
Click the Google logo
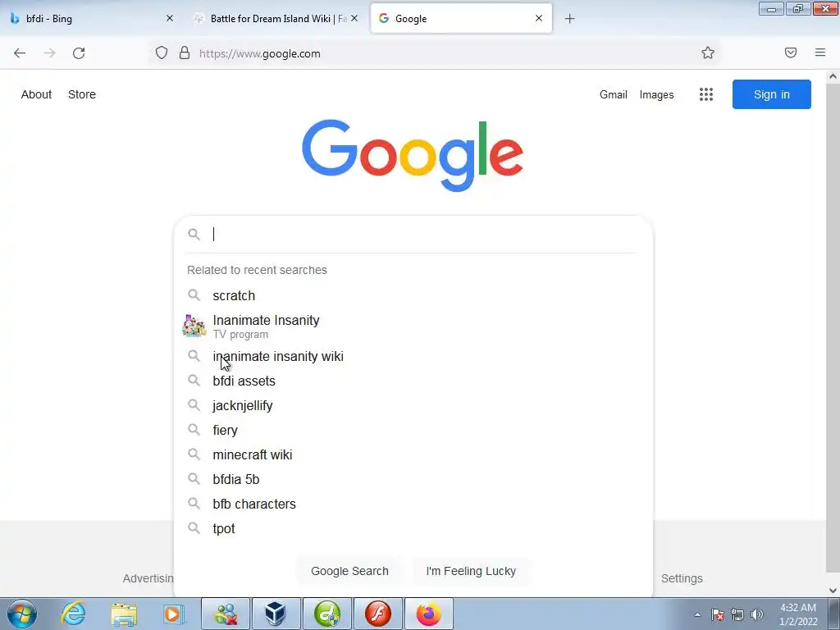[x=413, y=155]
